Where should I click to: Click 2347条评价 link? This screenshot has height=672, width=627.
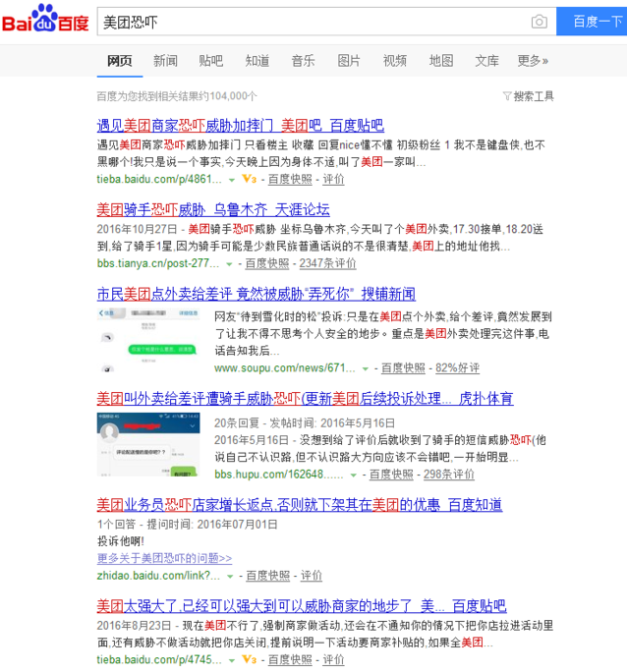[328, 263]
